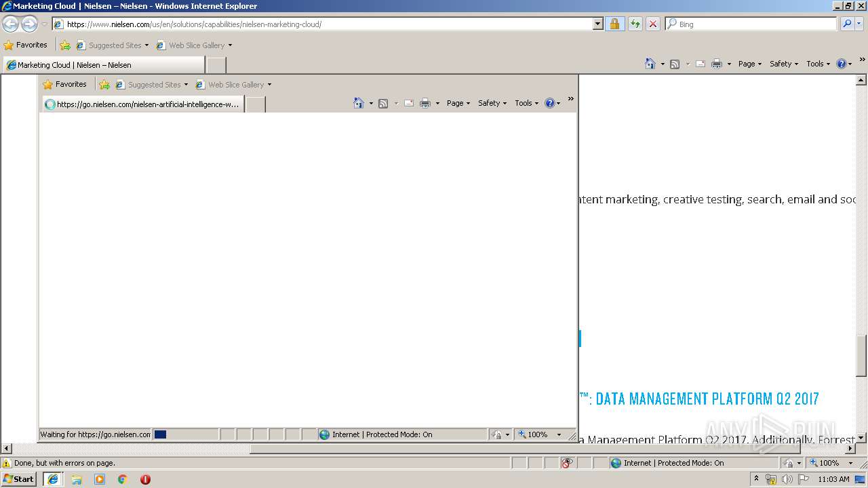The image size is (868, 488).
Task: Click outer status bar Internet Protected Mode zone
Action: point(693,463)
